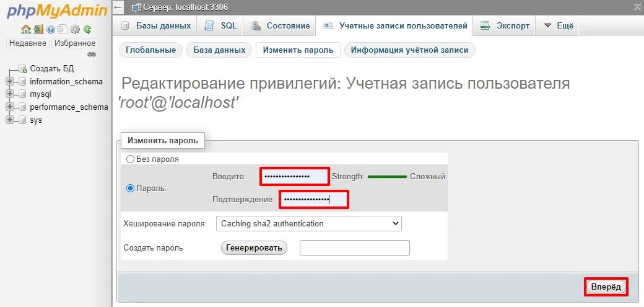Open the SQL tab
Screen dimensions: 644x307
[220, 25]
